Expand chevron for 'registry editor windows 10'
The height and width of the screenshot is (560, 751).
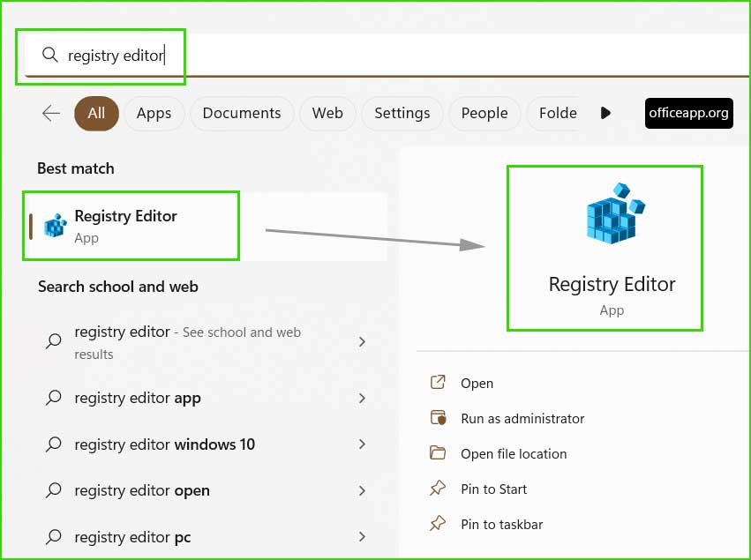[362, 444]
